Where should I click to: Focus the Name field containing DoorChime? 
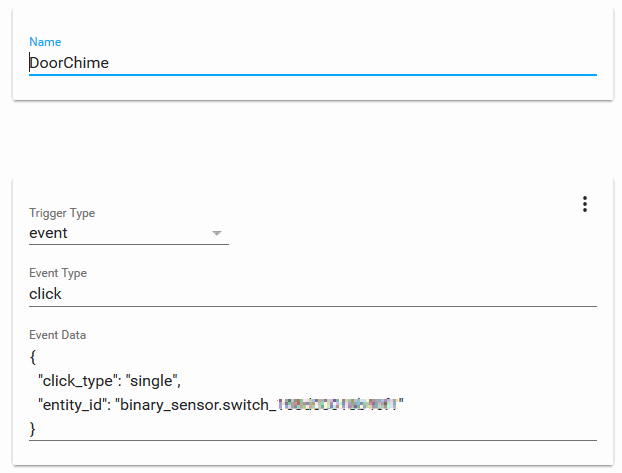click(x=313, y=63)
